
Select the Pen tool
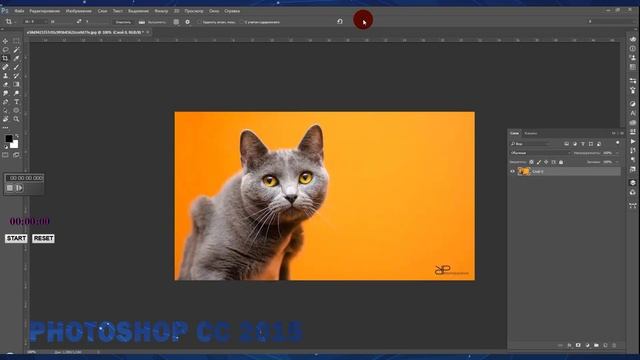(5, 102)
